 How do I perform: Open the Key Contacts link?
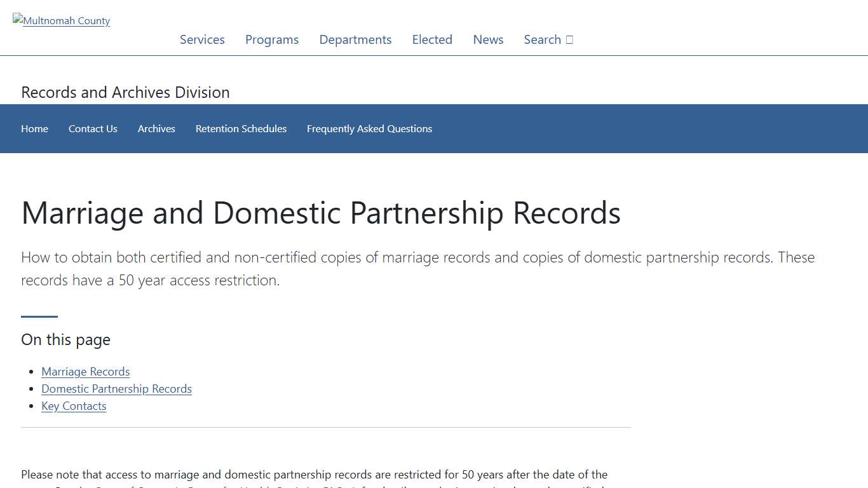coord(74,405)
